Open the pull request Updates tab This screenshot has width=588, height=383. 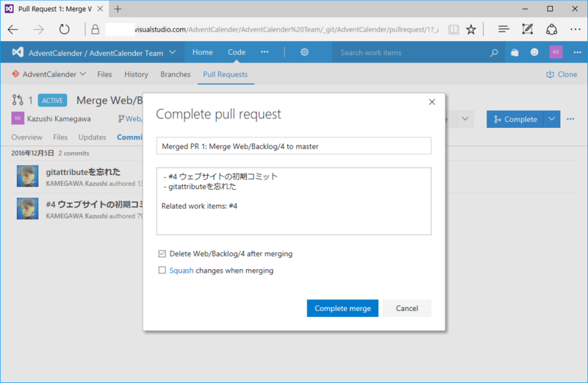coord(93,137)
